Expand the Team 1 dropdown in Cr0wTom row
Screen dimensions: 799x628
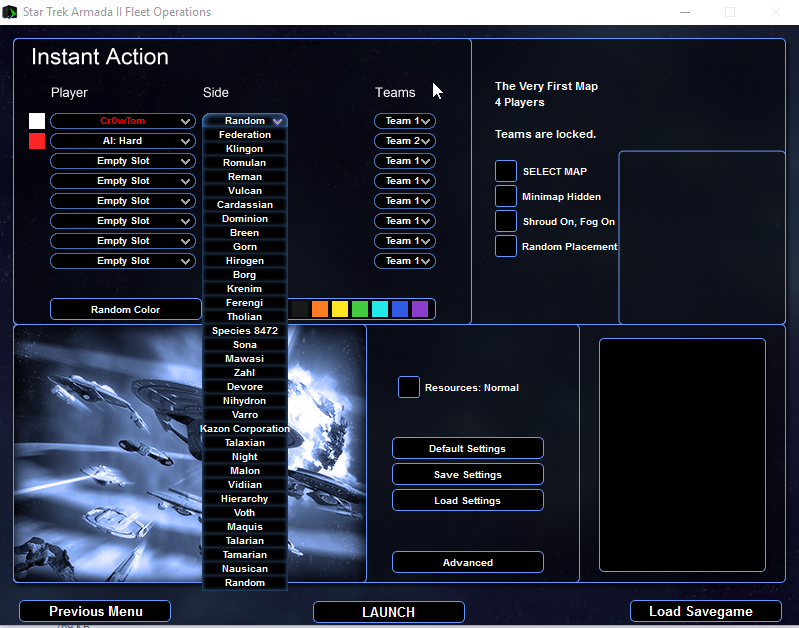405,121
